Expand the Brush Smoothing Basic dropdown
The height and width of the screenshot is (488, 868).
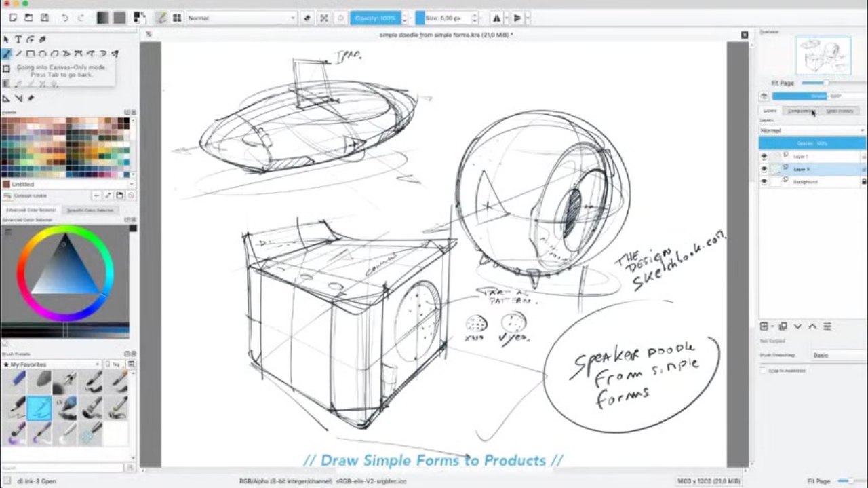click(838, 355)
